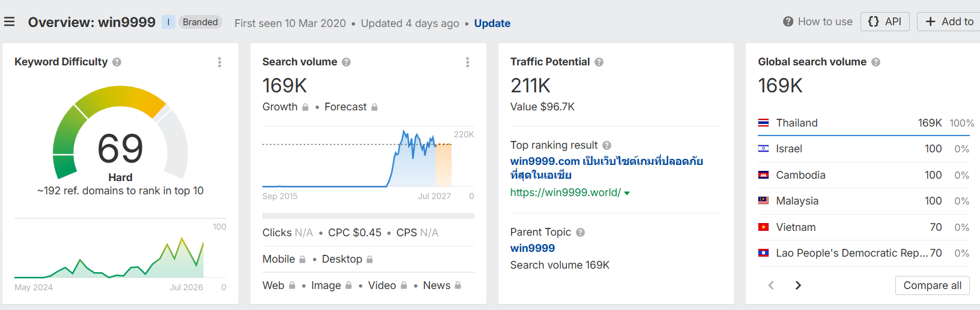Click the 'Search volume 169K' parent topic text
Viewport: 980px width, 310px height.
coord(560,265)
